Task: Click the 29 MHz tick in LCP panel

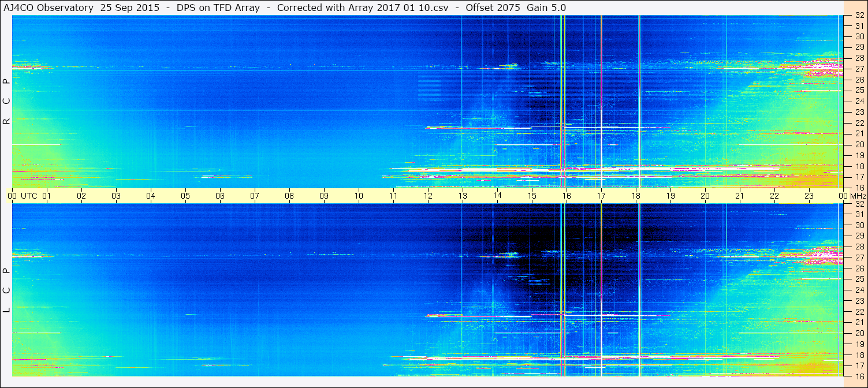Action: [x=859, y=236]
